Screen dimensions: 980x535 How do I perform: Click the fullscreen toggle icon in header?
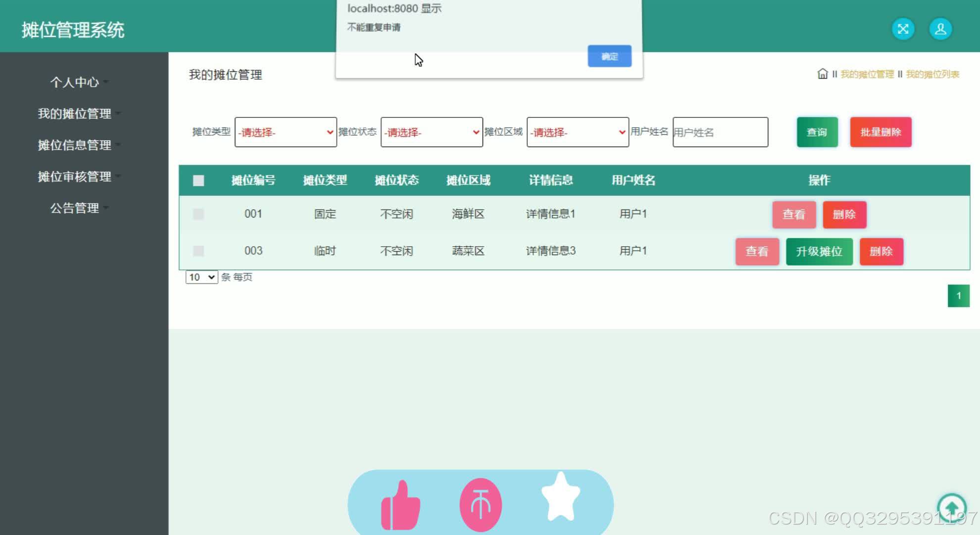(903, 29)
